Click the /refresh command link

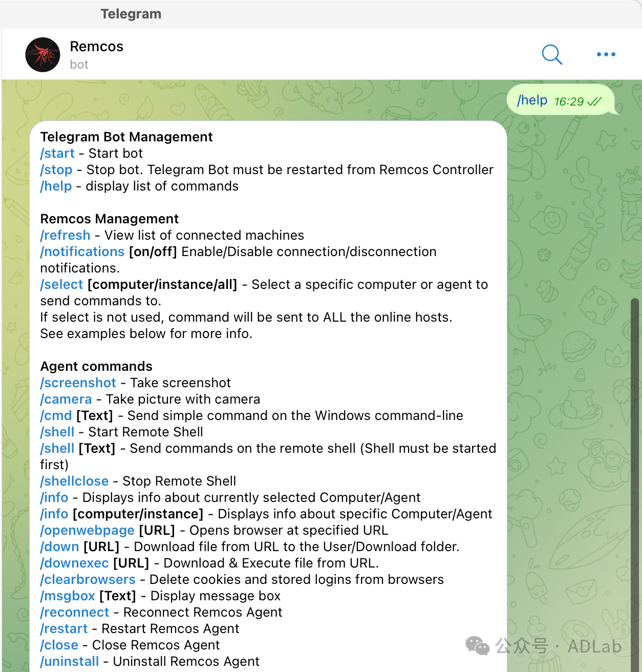tap(66, 235)
